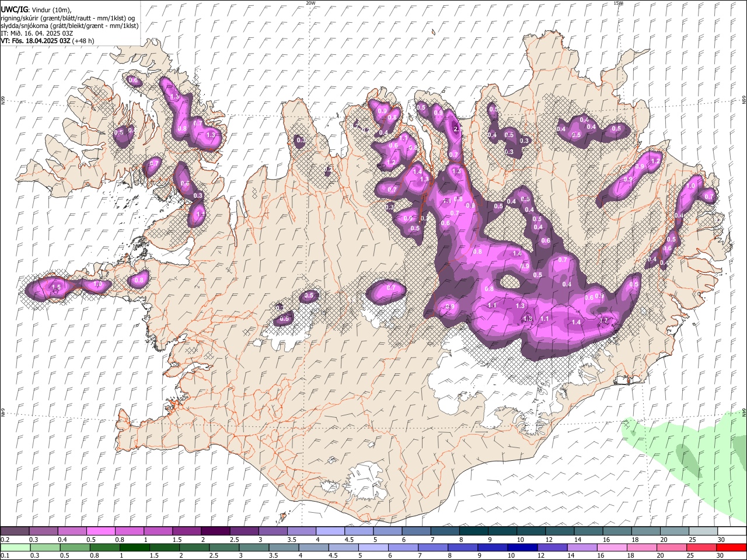Image resolution: width=747 pixels, height=560 pixels.
Task: Click the dark mauve 0.2 swatch in the top legend row
Action: [x=15, y=531]
